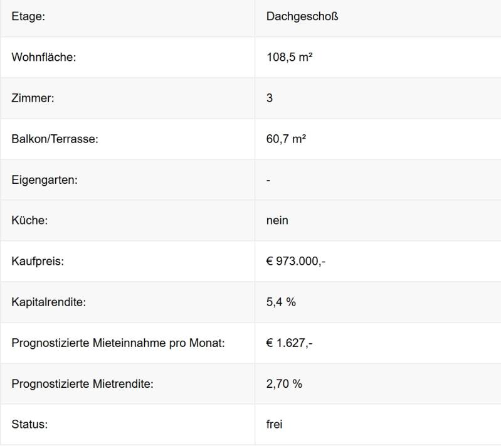The height and width of the screenshot is (448, 501).
Task: Click "Prognostizierte Mieteinnahme pro Monat:" label
Action: (118, 343)
